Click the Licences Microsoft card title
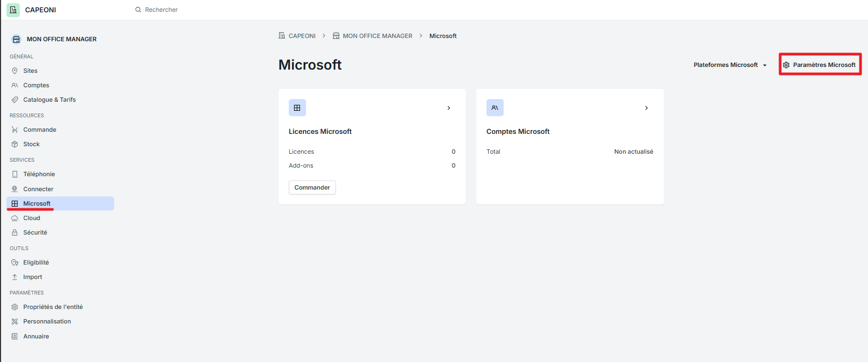868x362 pixels. [320, 131]
